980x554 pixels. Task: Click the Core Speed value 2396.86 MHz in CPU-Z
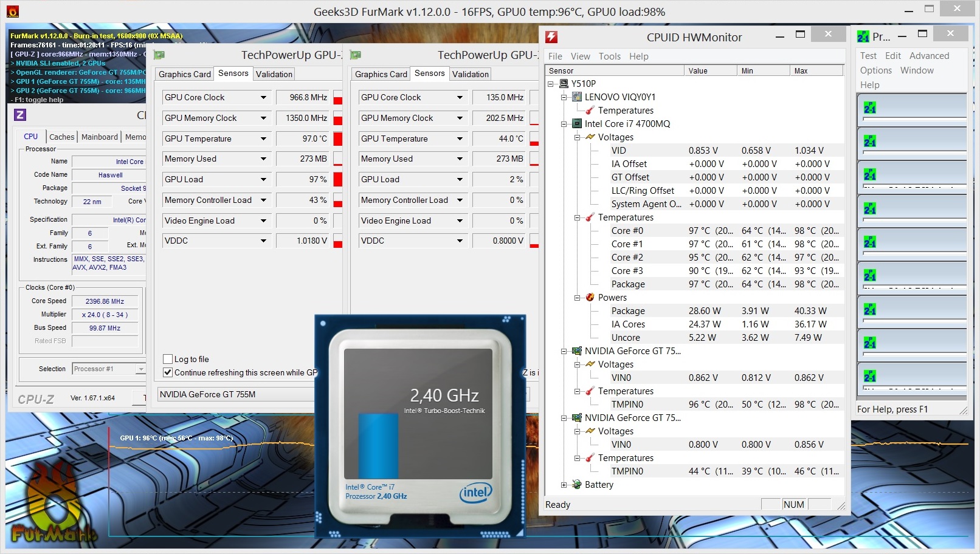point(105,301)
